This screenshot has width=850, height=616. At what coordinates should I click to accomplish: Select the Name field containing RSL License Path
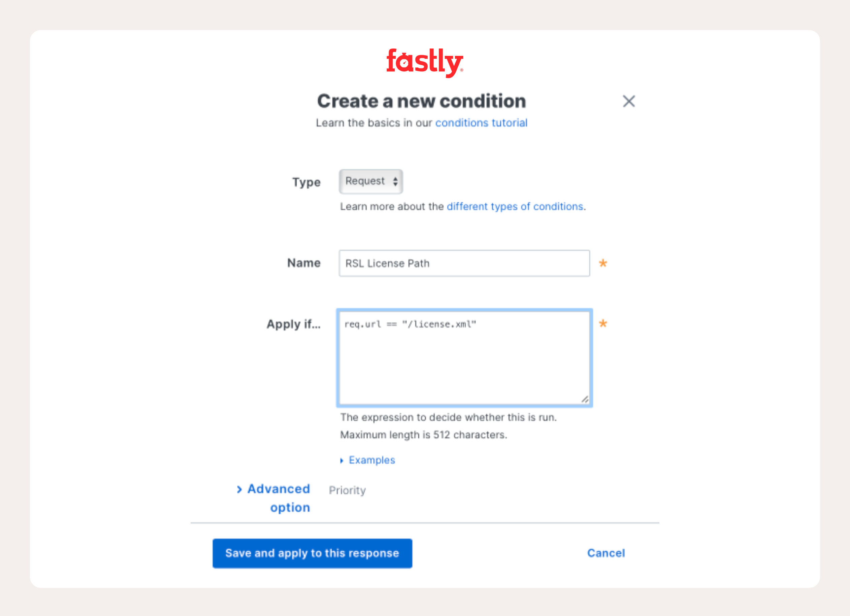click(464, 264)
